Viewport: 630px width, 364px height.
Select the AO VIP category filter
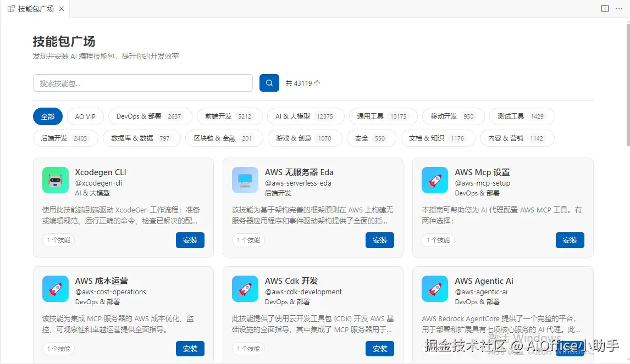[85, 116]
